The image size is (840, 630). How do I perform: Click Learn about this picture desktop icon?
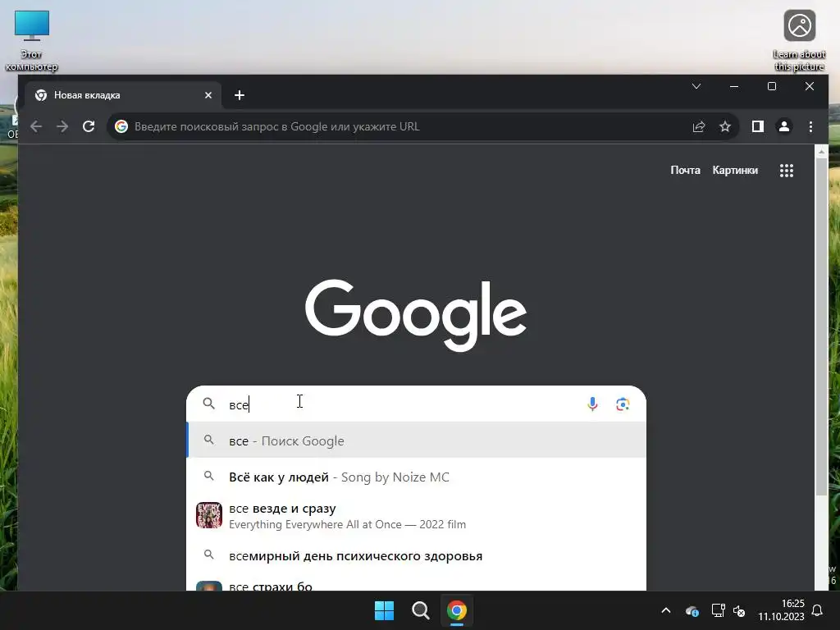tap(799, 41)
